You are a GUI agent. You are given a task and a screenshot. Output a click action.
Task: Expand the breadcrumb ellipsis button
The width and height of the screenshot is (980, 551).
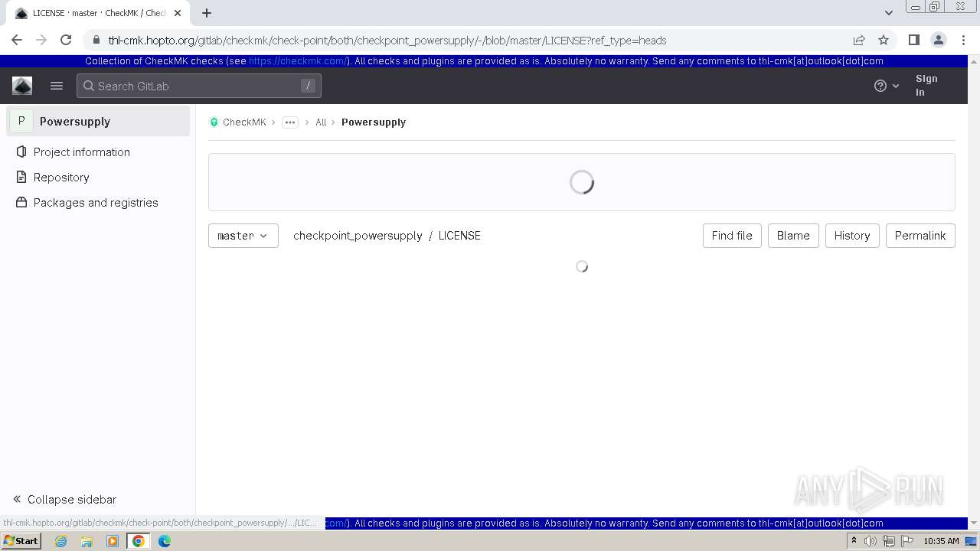[290, 122]
